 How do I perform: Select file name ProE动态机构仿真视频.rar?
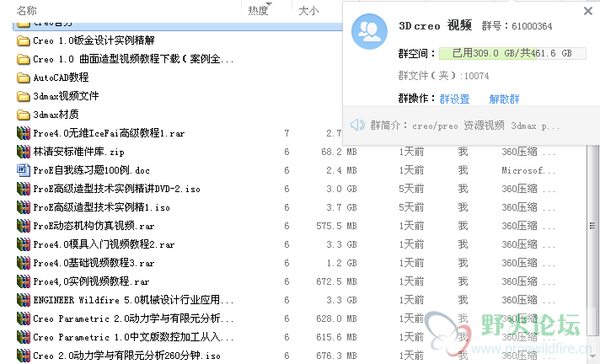tap(94, 226)
